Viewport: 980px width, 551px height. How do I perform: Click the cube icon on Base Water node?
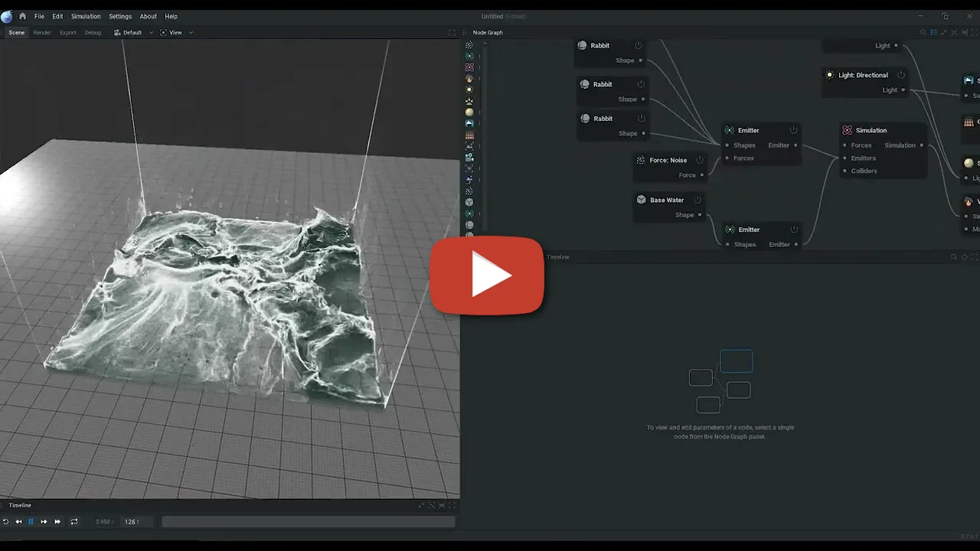(641, 200)
